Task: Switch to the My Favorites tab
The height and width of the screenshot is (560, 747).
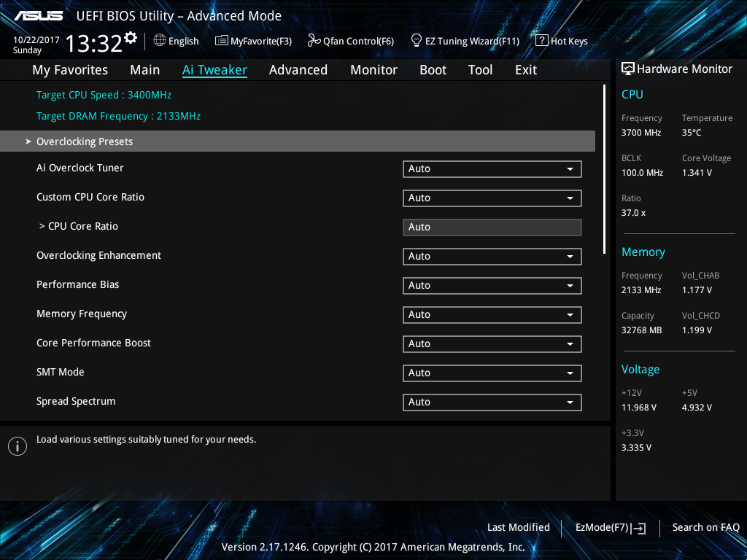Action: pos(70,70)
